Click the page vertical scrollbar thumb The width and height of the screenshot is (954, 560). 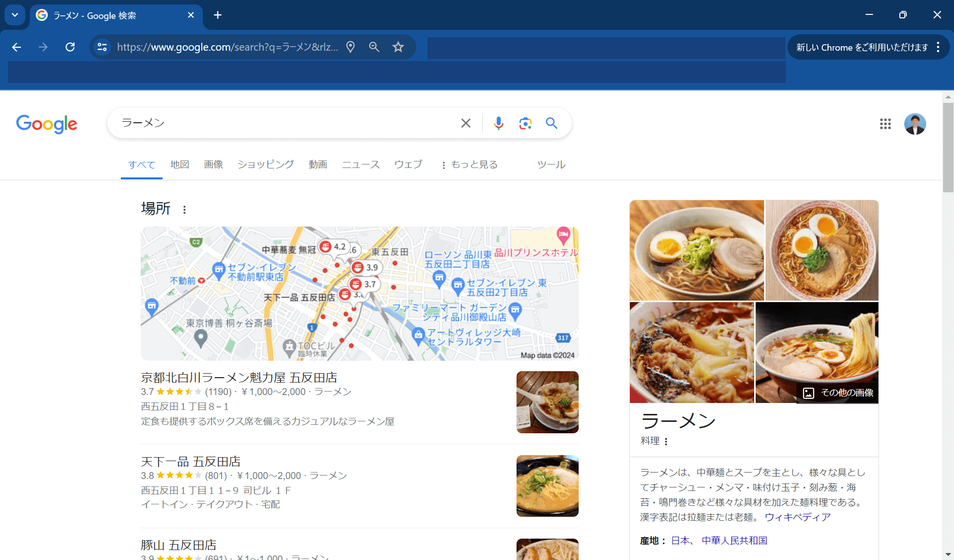click(x=948, y=147)
